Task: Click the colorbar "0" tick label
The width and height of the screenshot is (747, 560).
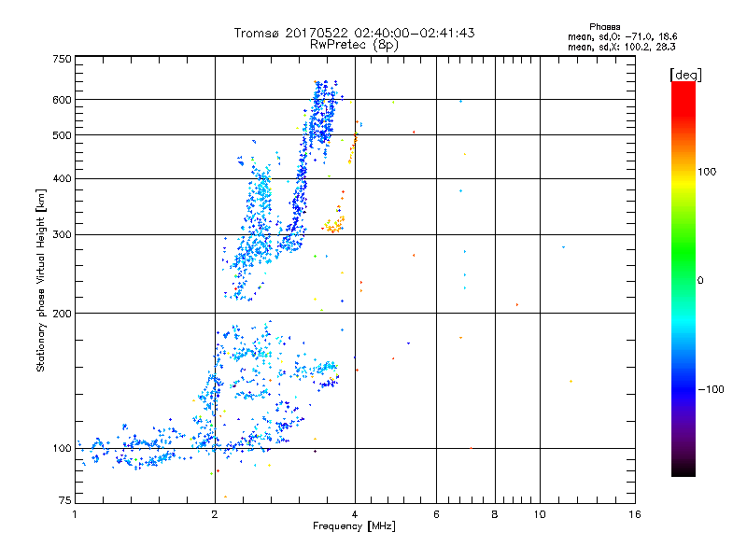Action: coord(700,281)
